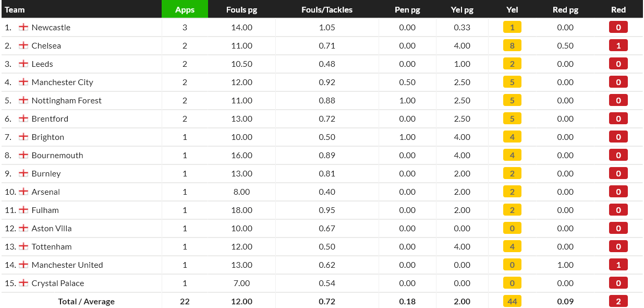Image resolution: width=644 pixels, height=308 pixels.
Task: Sort by Red pg column header
Action: tap(565, 9)
